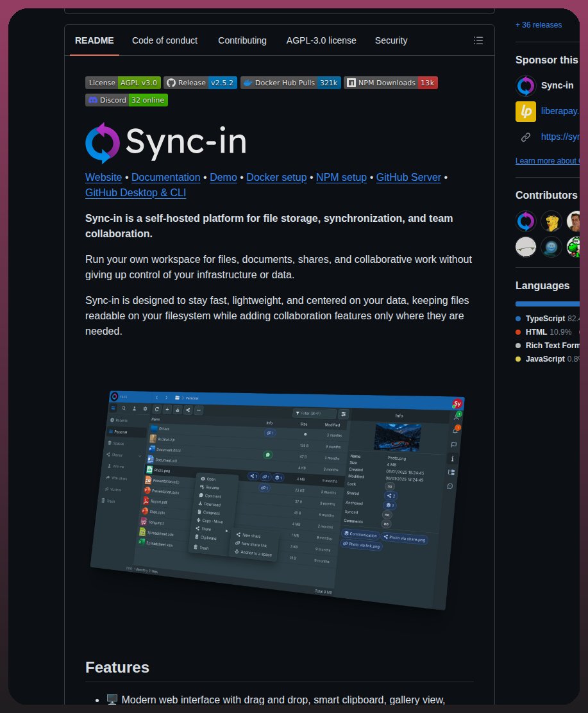
Task: Click the Liberapay sponsor logo icon
Action: click(526, 112)
